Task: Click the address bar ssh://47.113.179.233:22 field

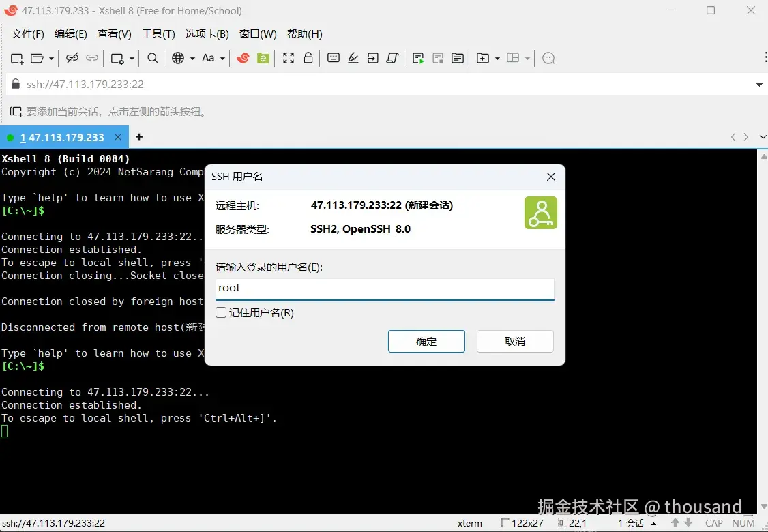Action: (x=382, y=85)
